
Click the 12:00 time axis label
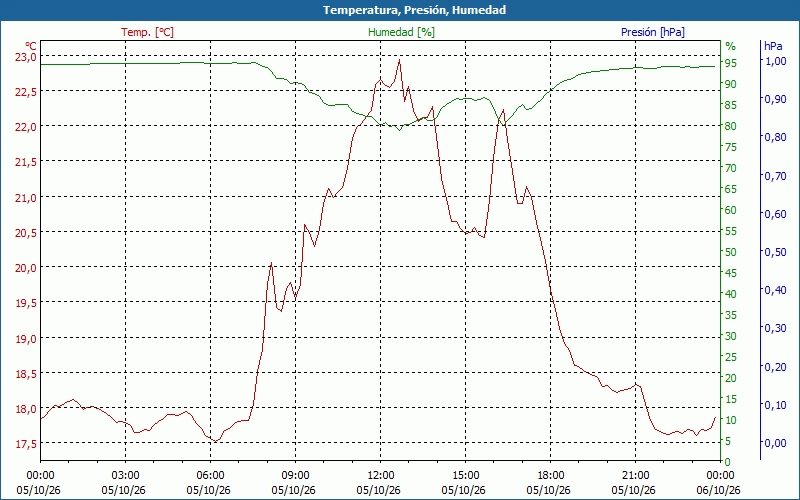click(x=381, y=476)
